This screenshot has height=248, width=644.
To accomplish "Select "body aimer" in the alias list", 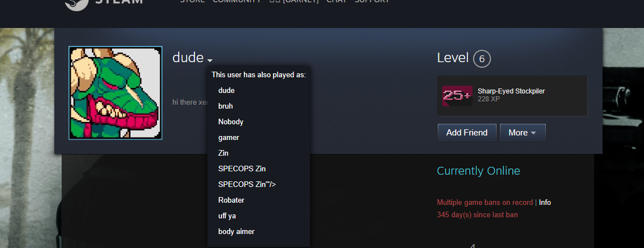I will pos(236,232).
